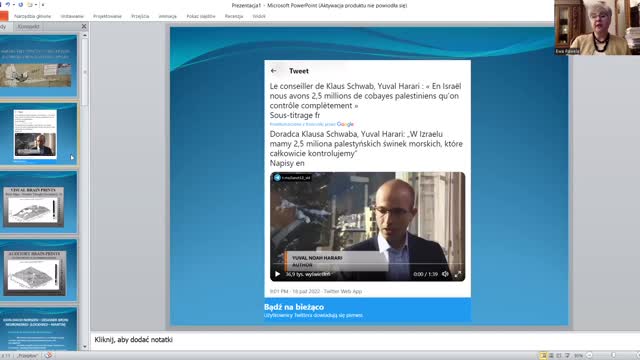Image resolution: width=640 pixels, height=360 pixels.
Task: Open the Customize Quick Access Toolbar arrow
Action: click(x=43, y=5)
